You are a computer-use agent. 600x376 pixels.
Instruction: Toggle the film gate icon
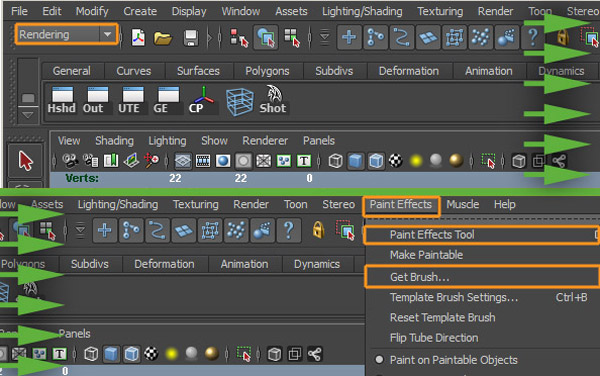(203, 161)
